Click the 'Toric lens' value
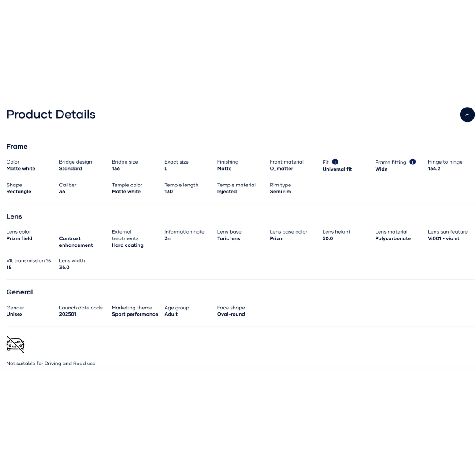 [x=229, y=238]
